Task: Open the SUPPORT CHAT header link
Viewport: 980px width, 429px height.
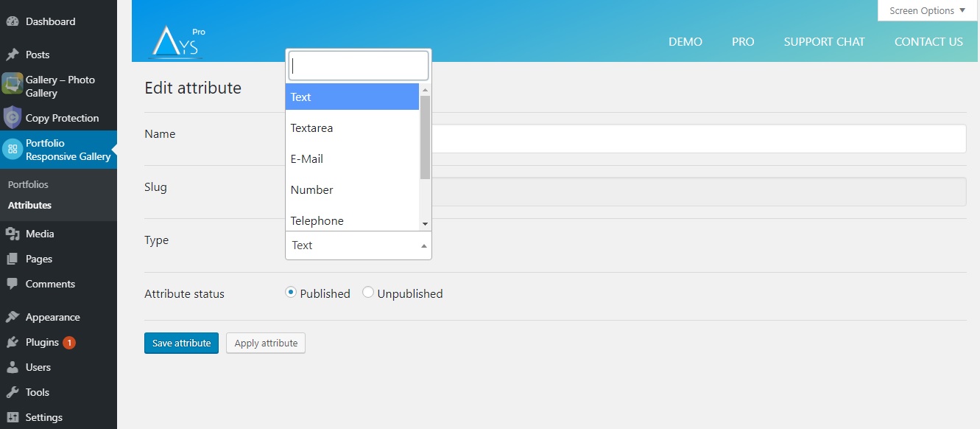Action: [824, 42]
